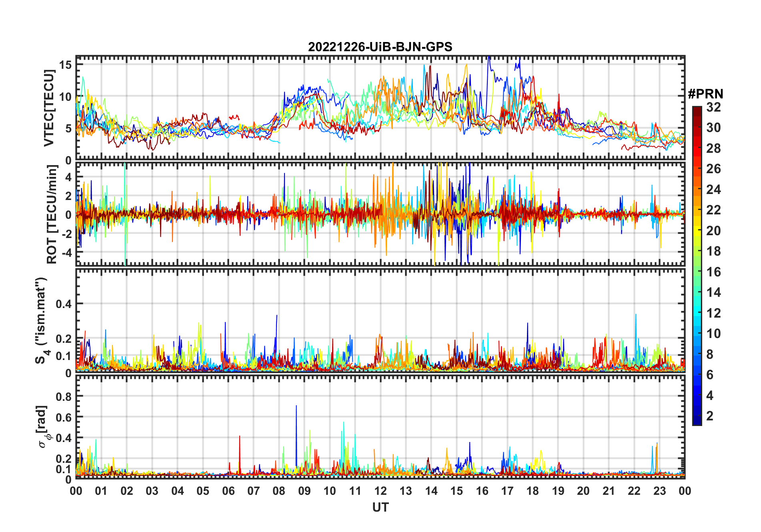
Task: Click colorbar tick label 24
Action: pos(713,189)
